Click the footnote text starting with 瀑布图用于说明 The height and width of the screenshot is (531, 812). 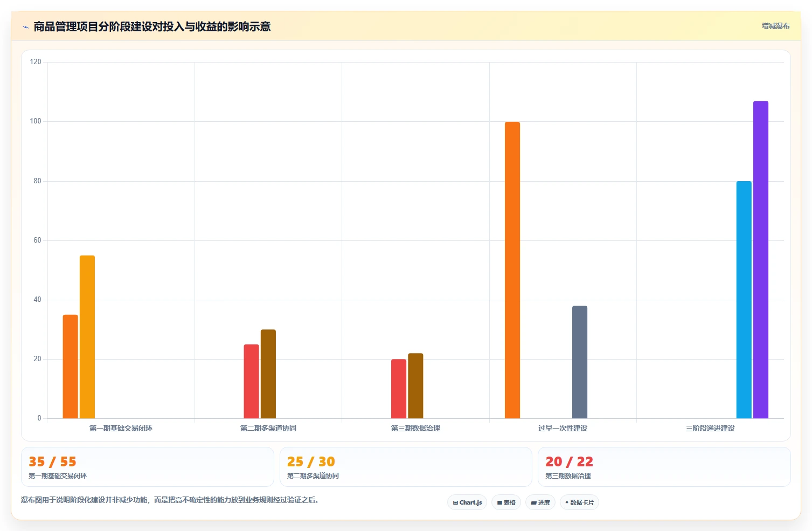[x=170, y=500]
